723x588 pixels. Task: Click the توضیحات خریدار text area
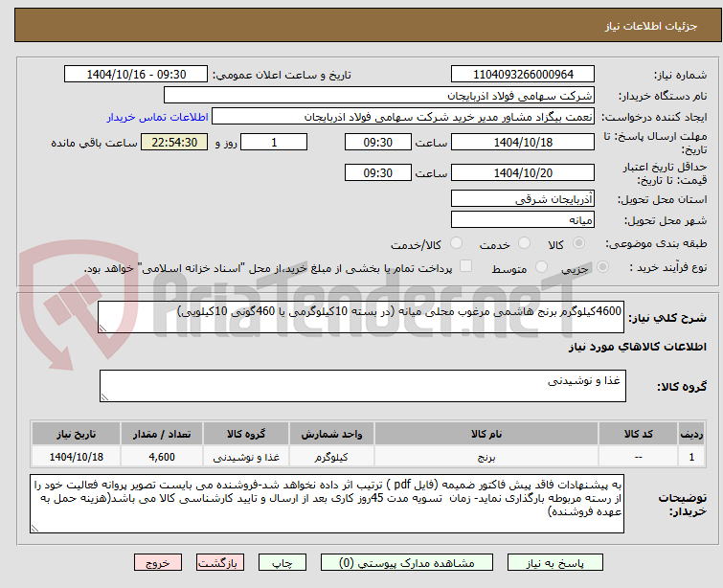point(327,504)
